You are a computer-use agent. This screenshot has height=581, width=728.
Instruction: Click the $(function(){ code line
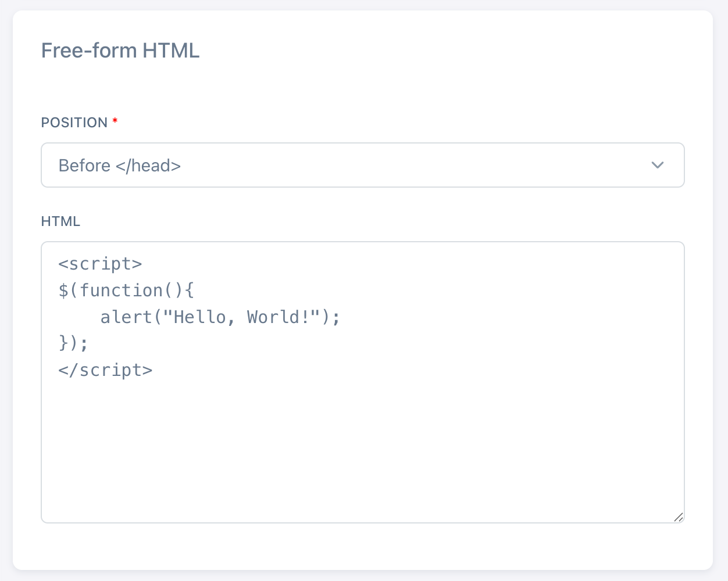[x=127, y=290]
